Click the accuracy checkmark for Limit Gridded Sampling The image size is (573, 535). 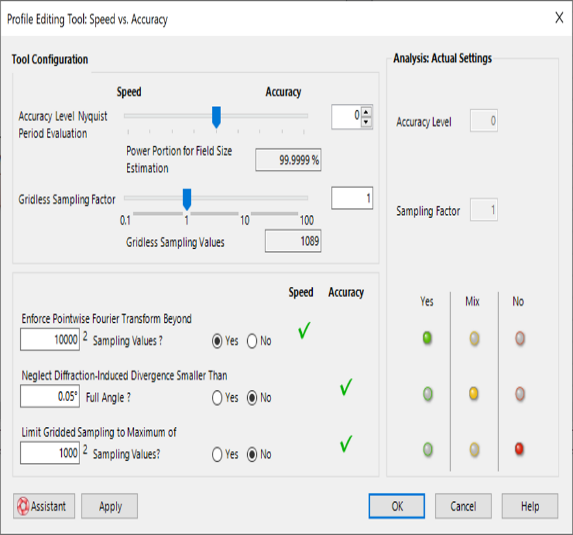click(346, 444)
